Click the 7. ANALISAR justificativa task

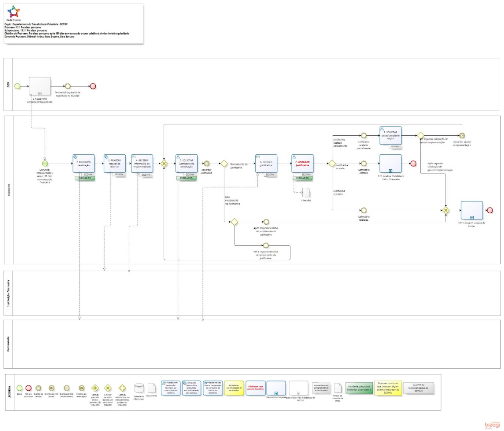[x=302, y=163]
